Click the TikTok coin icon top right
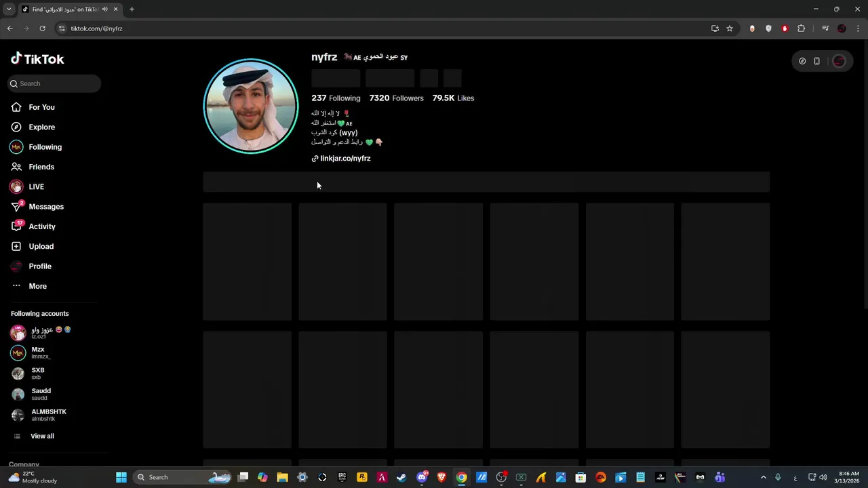 (x=802, y=61)
